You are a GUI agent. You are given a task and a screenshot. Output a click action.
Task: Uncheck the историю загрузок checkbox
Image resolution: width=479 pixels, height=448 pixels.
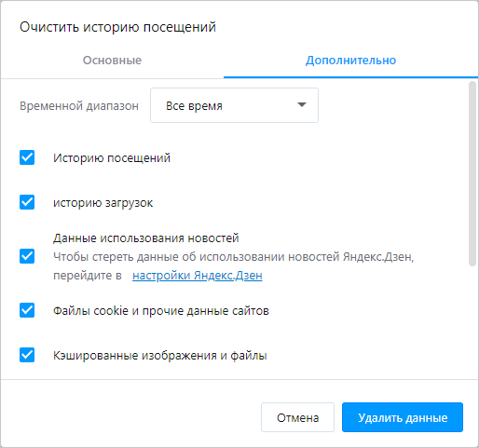coord(27,202)
